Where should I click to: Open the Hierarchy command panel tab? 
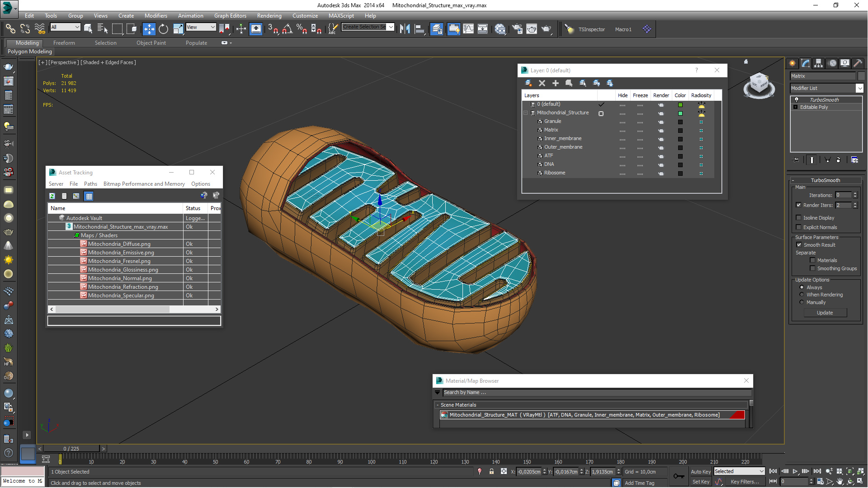818,63
